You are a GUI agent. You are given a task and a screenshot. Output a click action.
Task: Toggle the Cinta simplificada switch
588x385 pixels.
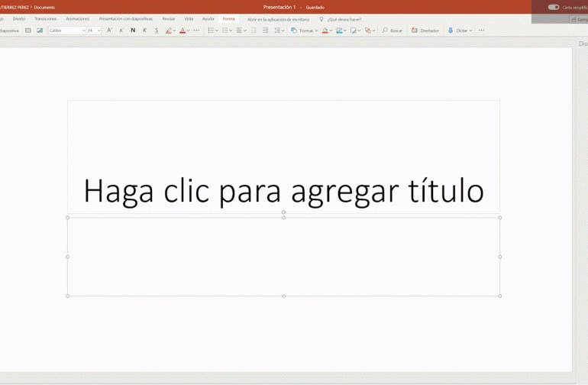(554, 7)
